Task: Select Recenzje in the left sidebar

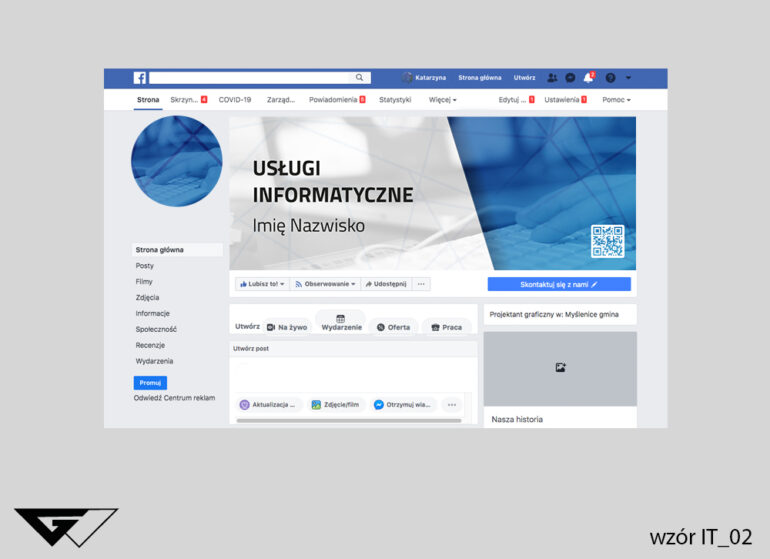Action: tap(150, 345)
